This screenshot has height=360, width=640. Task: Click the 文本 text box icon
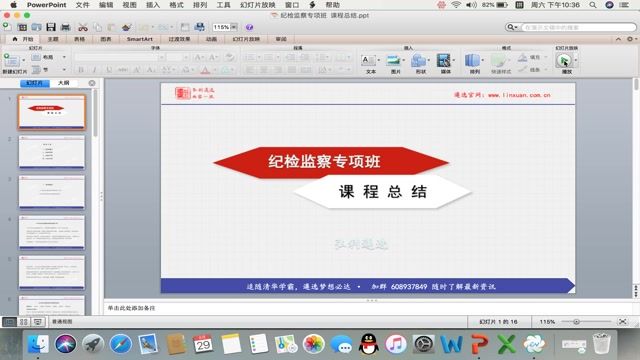[x=368, y=61]
